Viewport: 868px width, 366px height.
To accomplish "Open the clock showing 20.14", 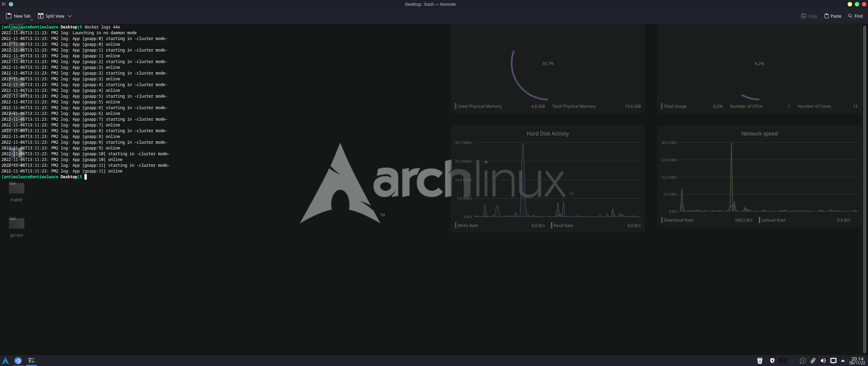I will tap(857, 361).
